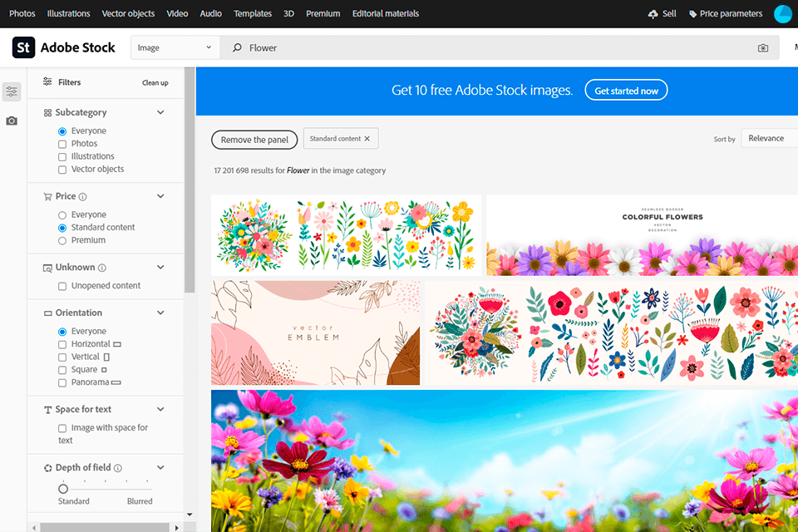Collapse the Orientation section

click(x=160, y=313)
